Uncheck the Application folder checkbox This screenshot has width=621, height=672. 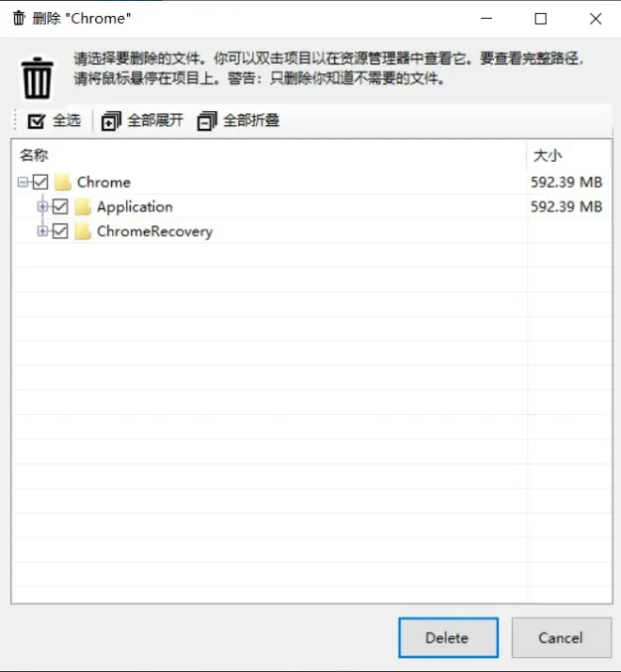60,207
